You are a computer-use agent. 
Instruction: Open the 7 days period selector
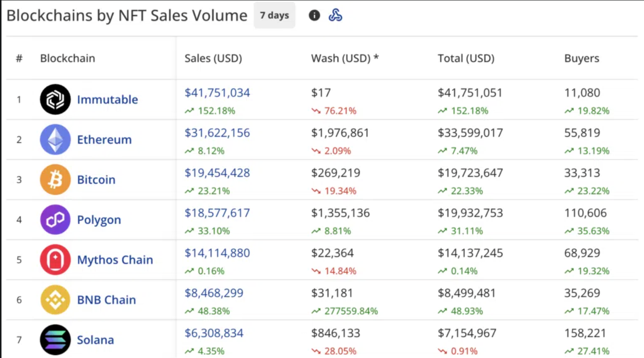coord(274,15)
